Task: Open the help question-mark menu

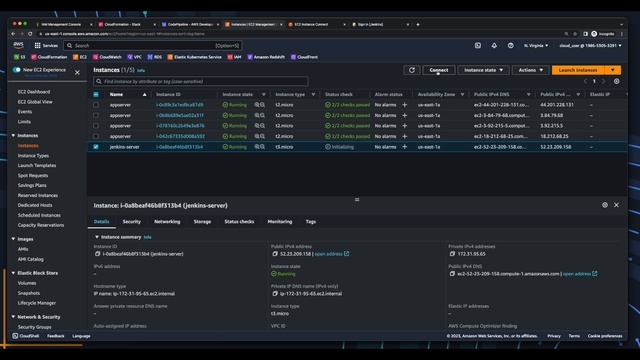Action: tap(511, 45)
